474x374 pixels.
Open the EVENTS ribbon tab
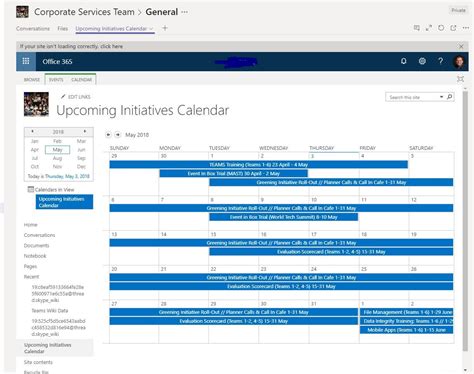coord(56,80)
